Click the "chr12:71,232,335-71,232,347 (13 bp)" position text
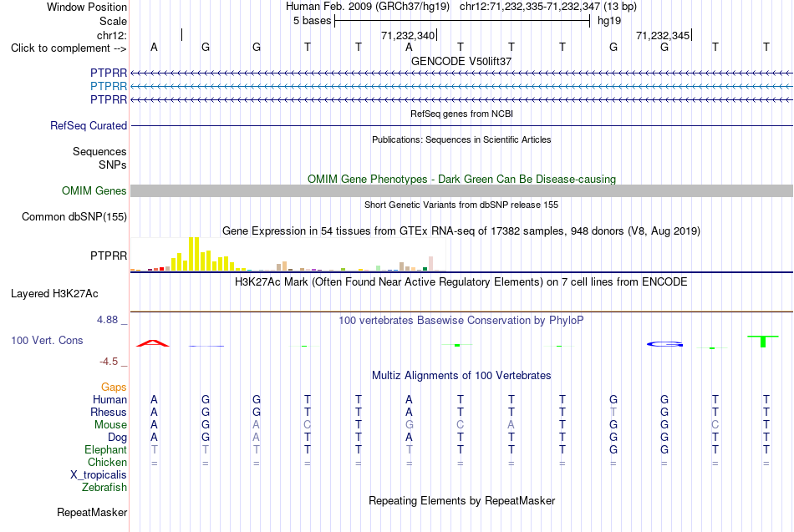 tap(548, 7)
